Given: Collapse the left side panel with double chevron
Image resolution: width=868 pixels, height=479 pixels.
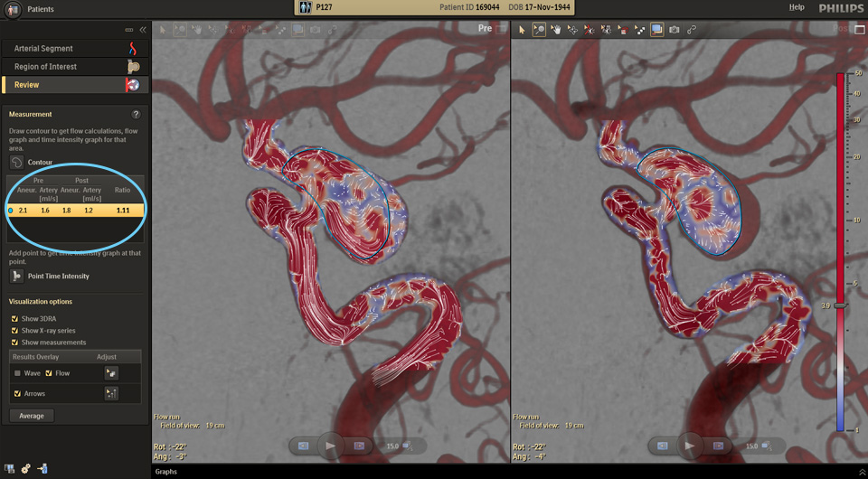Looking at the screenshot, I should tap(142, 30).
